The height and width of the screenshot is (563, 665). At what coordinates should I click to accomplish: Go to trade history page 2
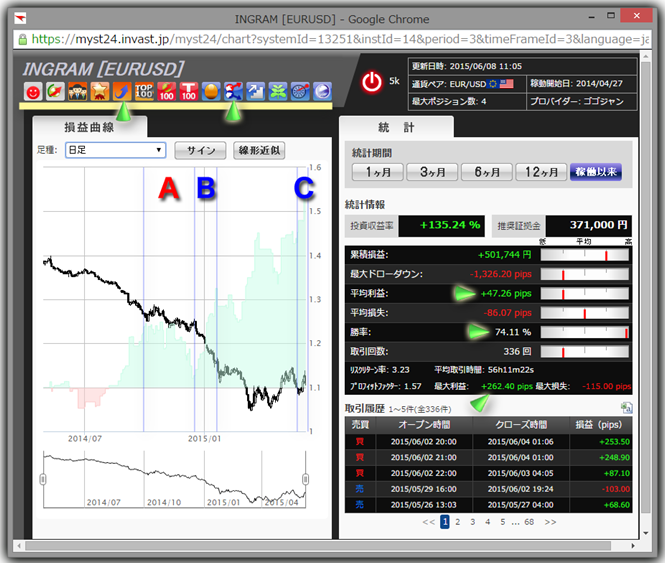click(x=458, y=522)
